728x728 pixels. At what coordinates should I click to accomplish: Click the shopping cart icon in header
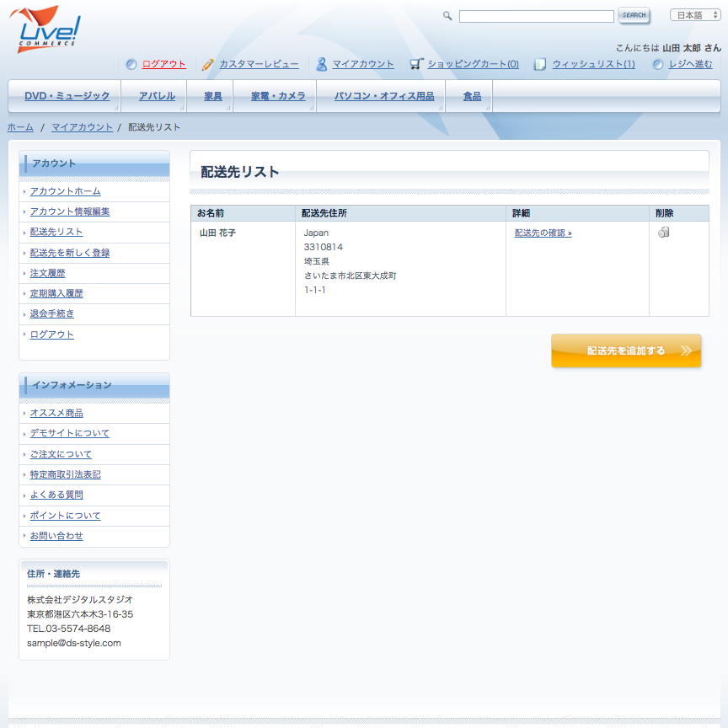pos(415,64)
